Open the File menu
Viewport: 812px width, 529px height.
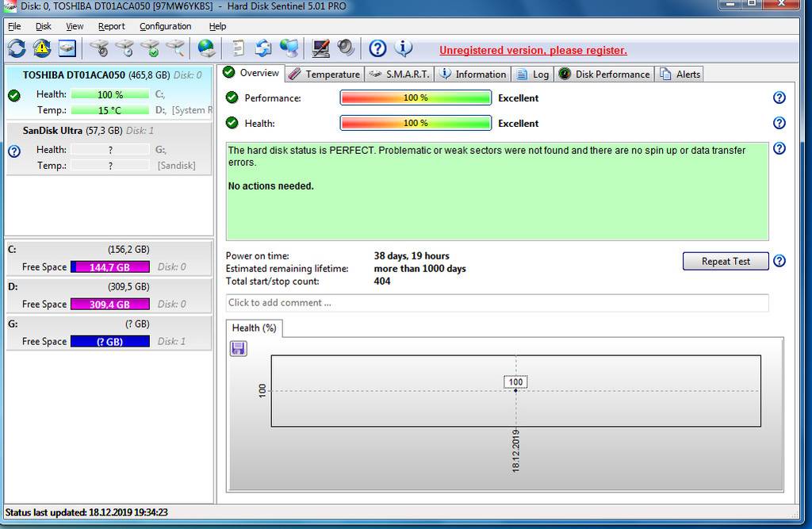pos(14,26)
